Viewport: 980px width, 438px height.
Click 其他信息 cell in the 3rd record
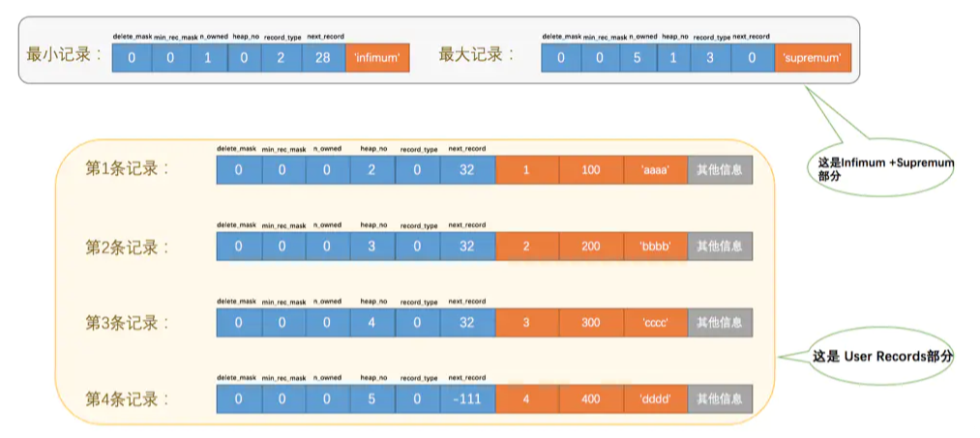tap(720, 322)
